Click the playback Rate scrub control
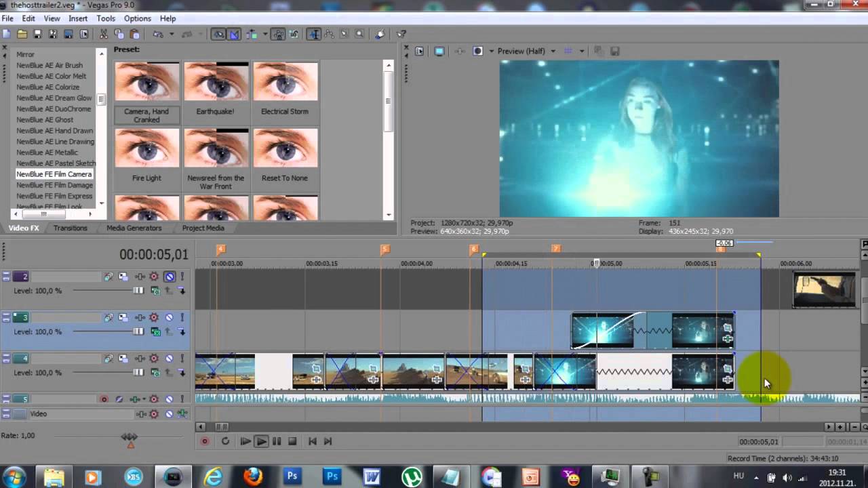 tap(130, 438)
